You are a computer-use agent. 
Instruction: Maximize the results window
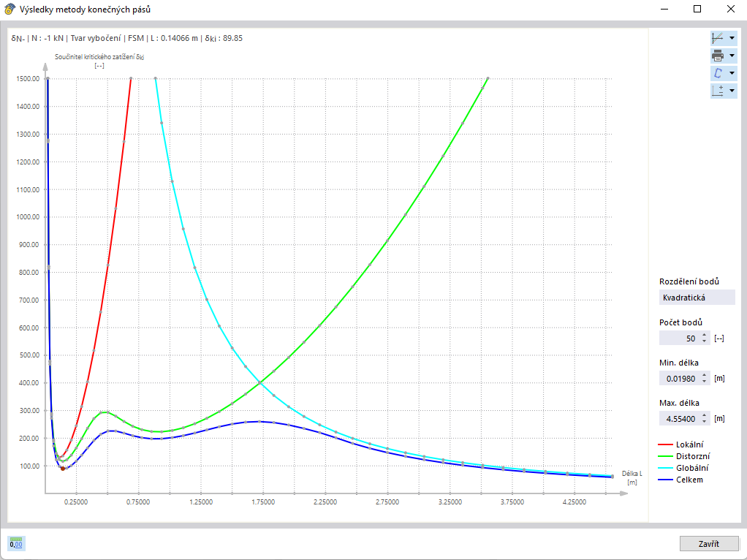click(x=697, y=9)
